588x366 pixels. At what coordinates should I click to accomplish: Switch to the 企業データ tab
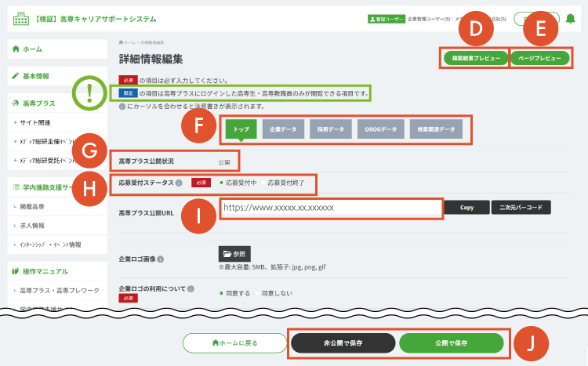coord(283,128)
